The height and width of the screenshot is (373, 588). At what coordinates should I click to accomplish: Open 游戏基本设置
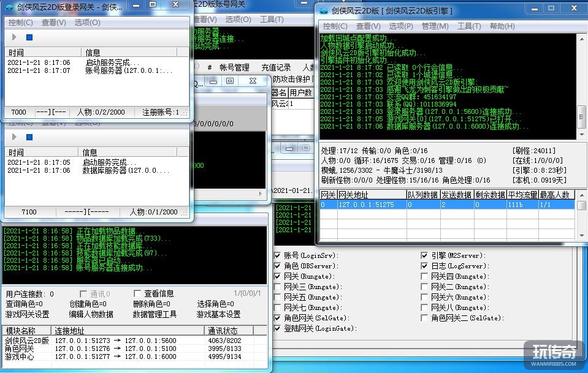(219, 315)
